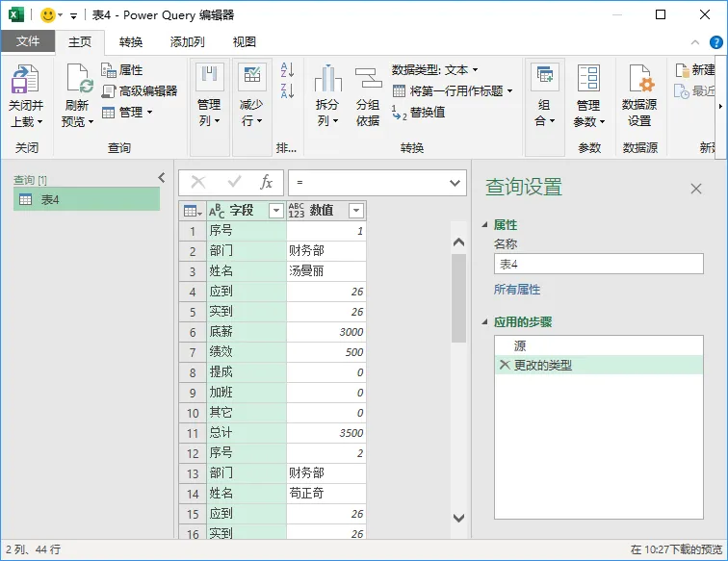Select 总计 cell in row 11
The image size is (728, 561).
247,433
